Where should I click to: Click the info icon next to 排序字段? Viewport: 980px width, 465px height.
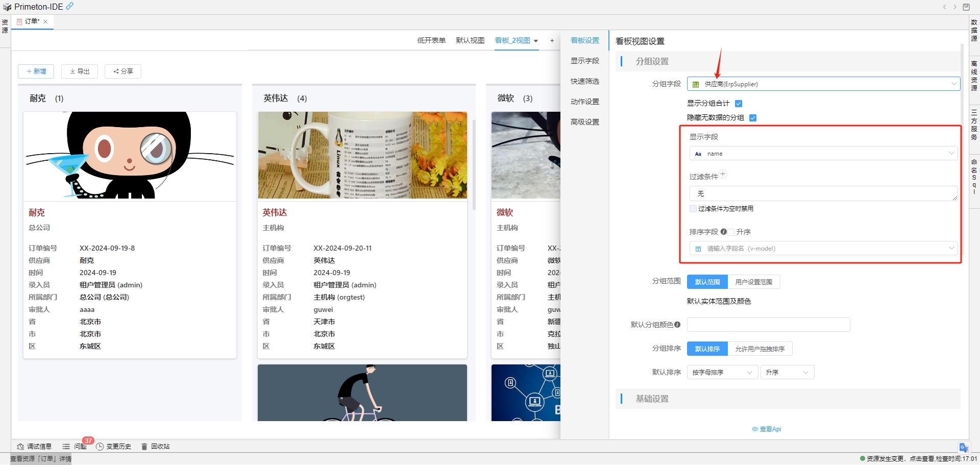[724, 232]
